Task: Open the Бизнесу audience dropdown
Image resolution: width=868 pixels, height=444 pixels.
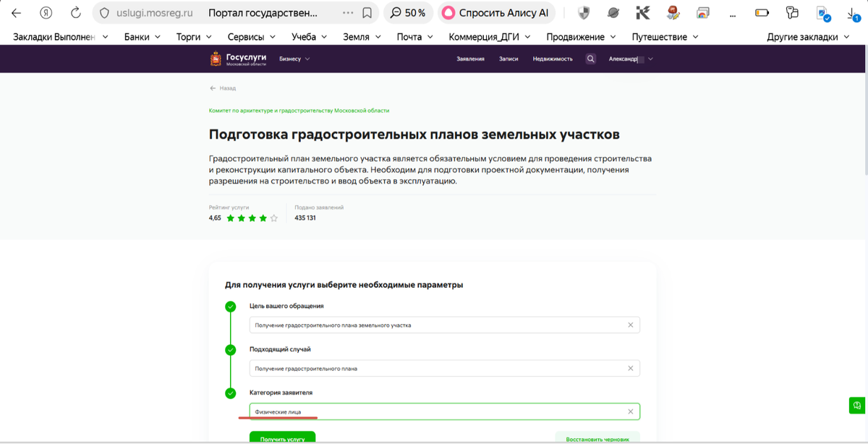Action: click(x=294, y=59)
